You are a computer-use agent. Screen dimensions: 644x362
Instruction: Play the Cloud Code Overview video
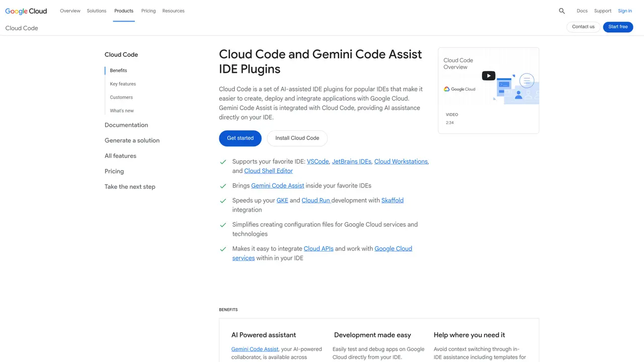[489, 76]
